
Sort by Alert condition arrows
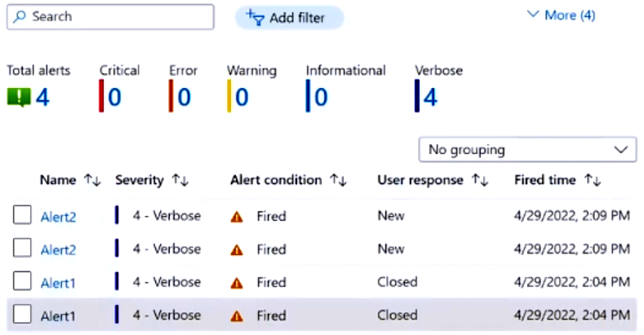coord(338,180)
